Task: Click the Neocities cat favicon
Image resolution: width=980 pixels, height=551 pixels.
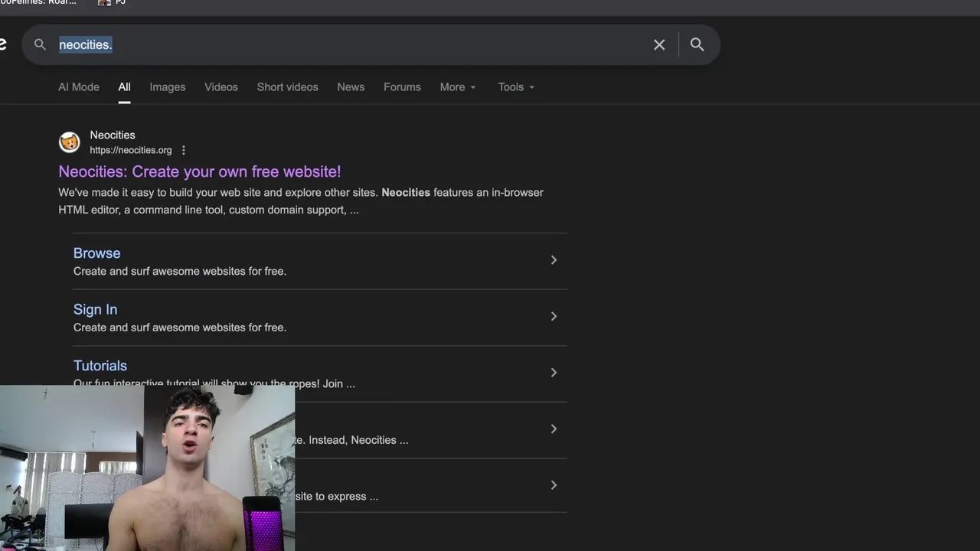Action: point(70,142)
